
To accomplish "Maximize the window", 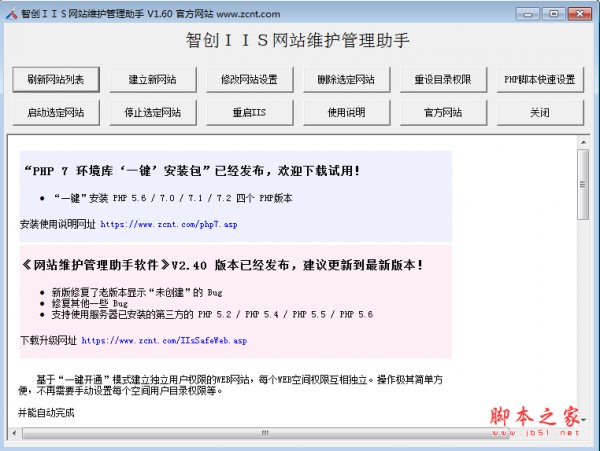I will [x=553, y=14].
